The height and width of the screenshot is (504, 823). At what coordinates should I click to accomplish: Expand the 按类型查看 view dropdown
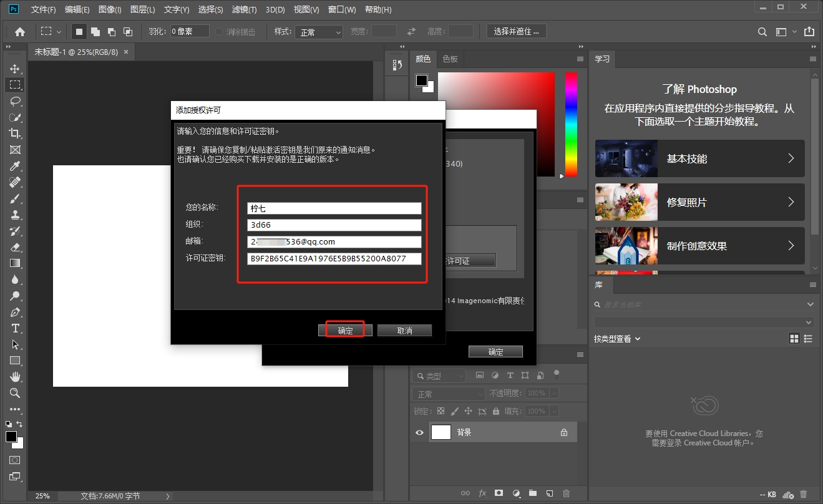[617, 339]
